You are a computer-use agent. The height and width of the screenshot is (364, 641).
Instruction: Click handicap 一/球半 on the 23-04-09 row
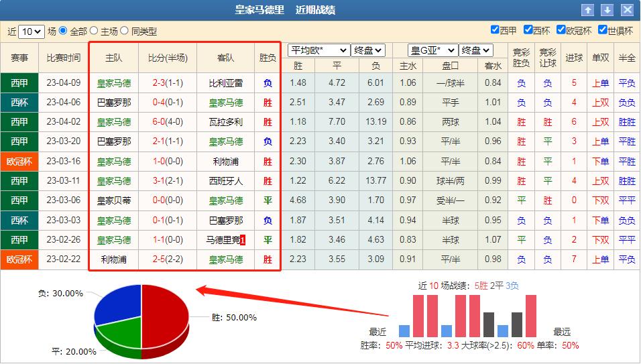point(451,83)
